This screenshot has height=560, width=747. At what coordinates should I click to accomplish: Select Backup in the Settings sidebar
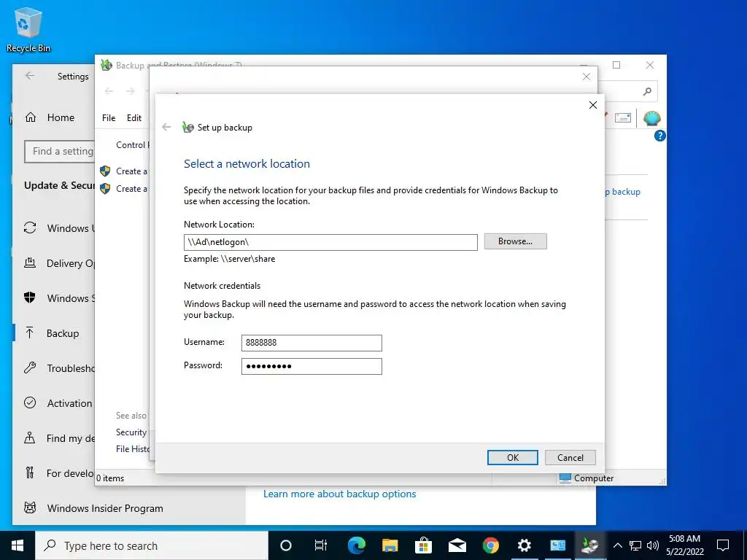[x=52, y=332]
